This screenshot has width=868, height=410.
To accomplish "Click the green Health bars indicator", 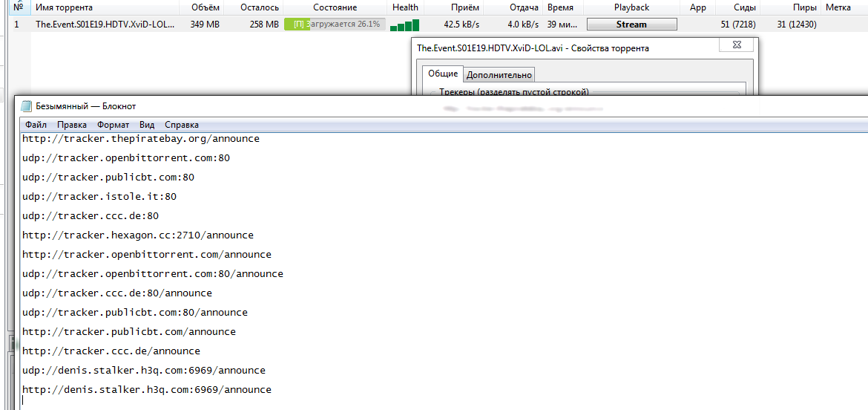I will pos(404,25).
